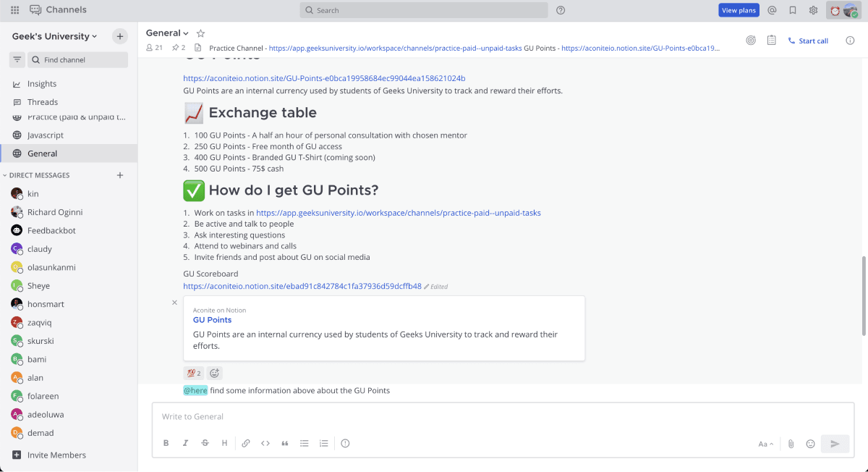This screenshot has height=472, width=868.
Task: Open the GU Points preview card title
Action: (x=212, y=320)
